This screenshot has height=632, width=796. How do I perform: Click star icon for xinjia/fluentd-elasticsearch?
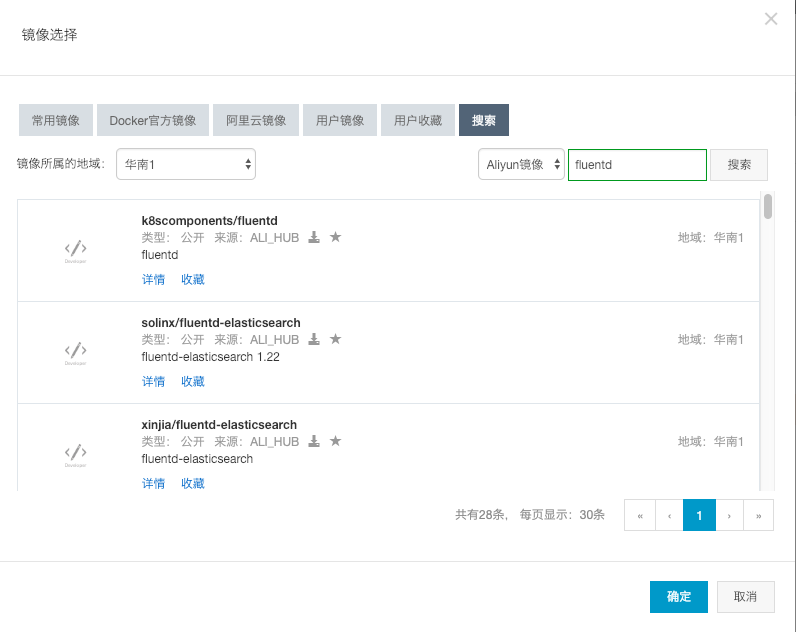point(336,441)
